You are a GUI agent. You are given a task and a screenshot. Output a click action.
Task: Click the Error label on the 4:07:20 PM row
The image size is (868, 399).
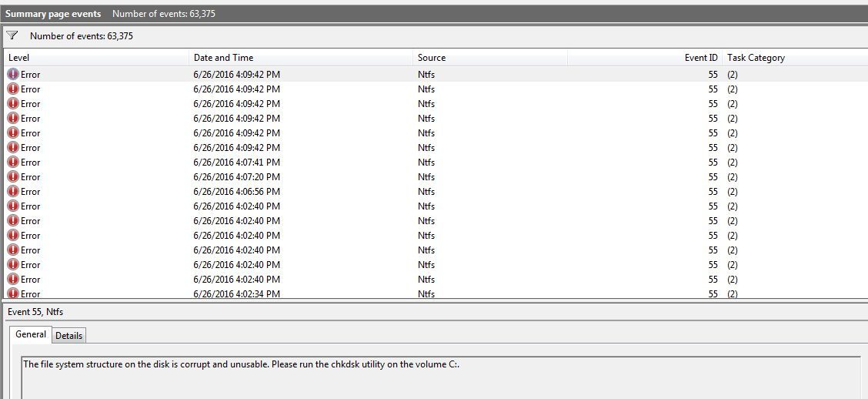point(31,177)
